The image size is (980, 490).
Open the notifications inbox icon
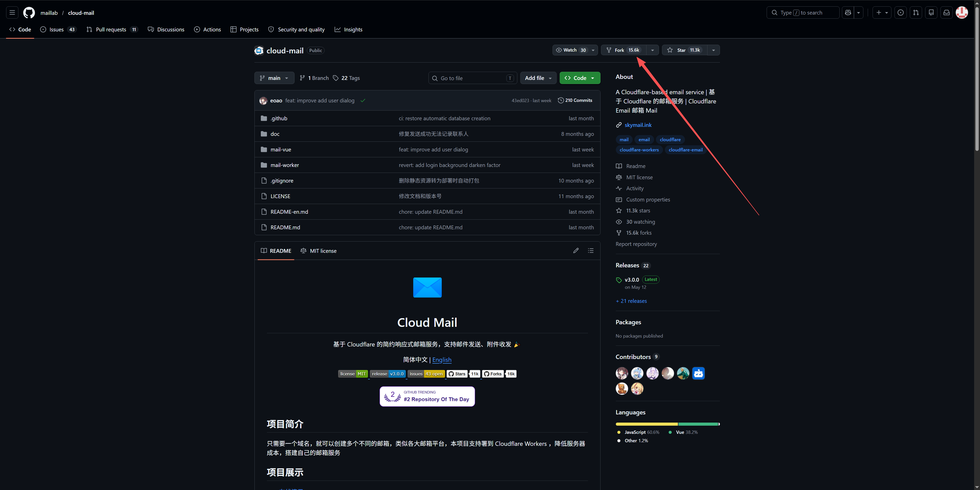946,13
